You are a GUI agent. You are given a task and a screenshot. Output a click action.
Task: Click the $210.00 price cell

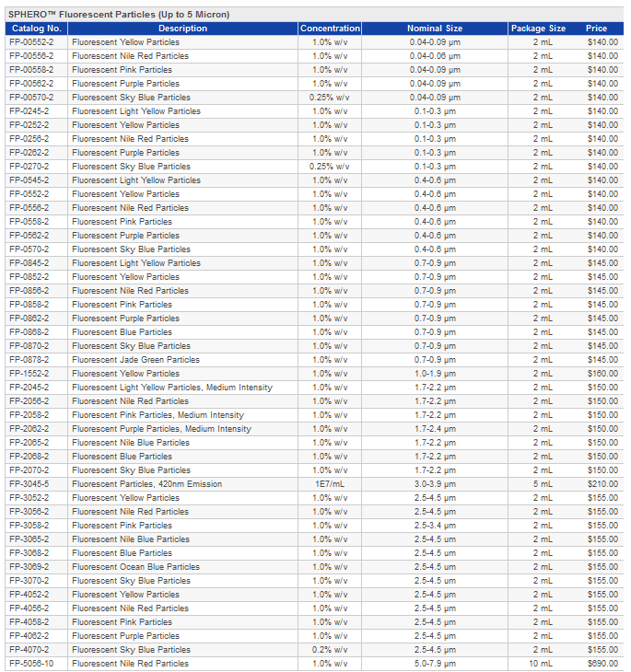click(x=602, y=484)
